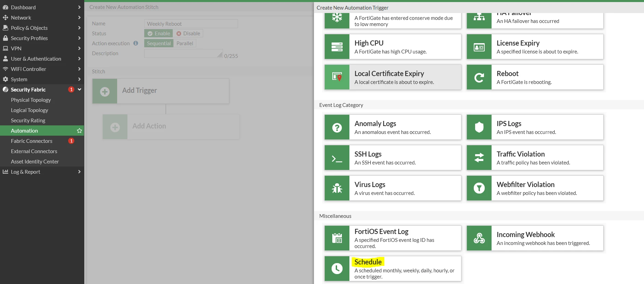644x284 pixels.
Task: Click the HA Failover network icon
Action: pos(479,17)
